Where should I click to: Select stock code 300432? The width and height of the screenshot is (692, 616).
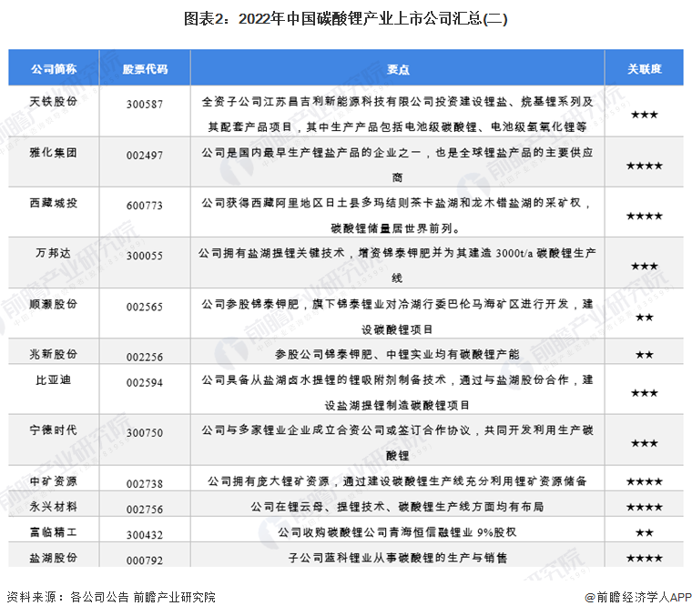click(x=145, y=535)
